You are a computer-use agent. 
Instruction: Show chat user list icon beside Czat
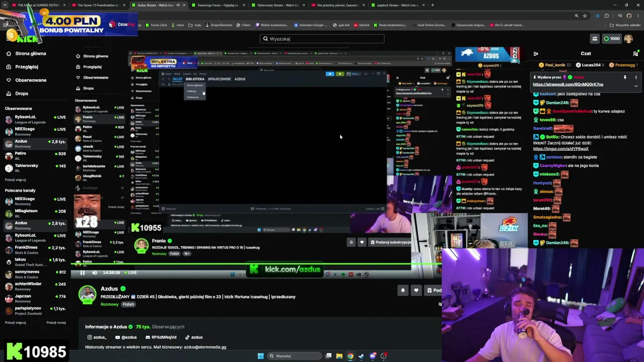[635, 53]
